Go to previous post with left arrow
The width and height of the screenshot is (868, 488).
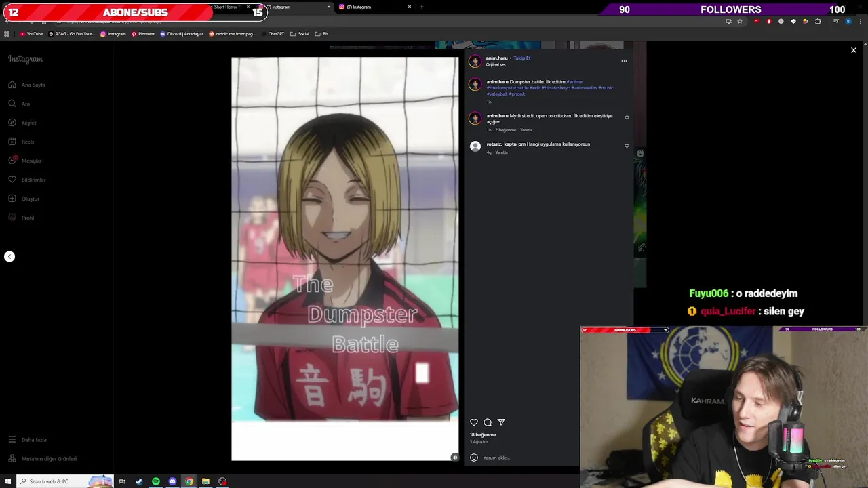[x=9, y=256]
